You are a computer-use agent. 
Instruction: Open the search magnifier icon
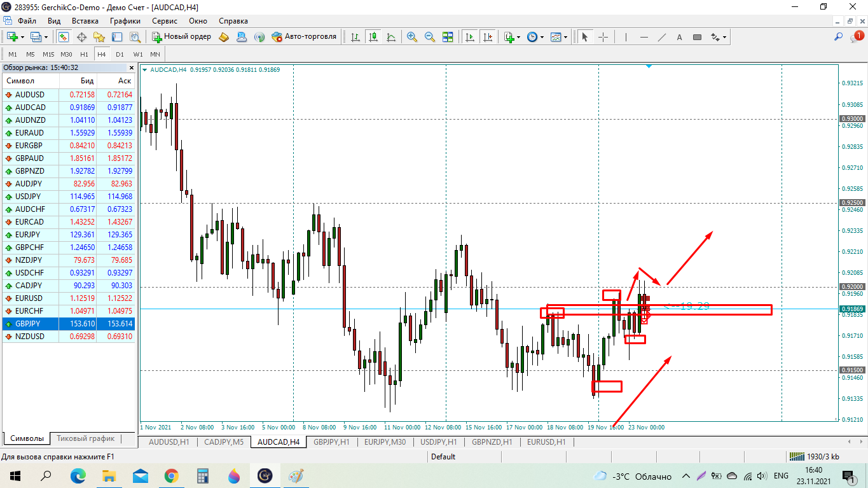click(839, 37)
